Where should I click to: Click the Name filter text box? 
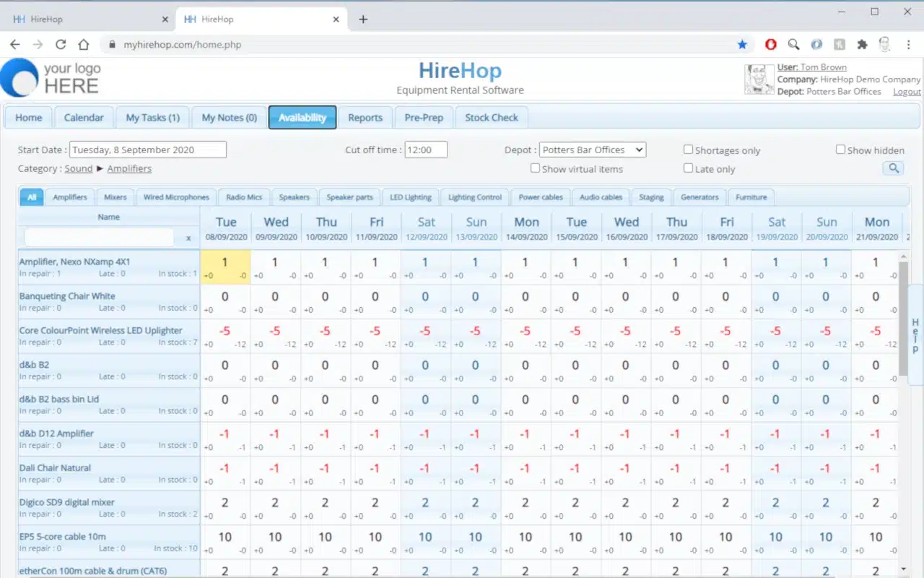[100, 237]
